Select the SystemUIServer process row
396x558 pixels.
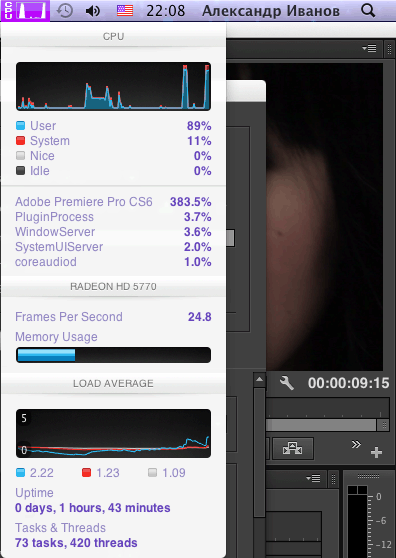pos(113,247)
